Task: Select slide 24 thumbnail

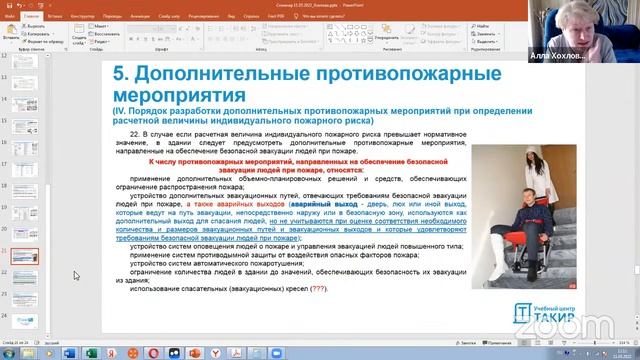Action: tap(25, 321)
